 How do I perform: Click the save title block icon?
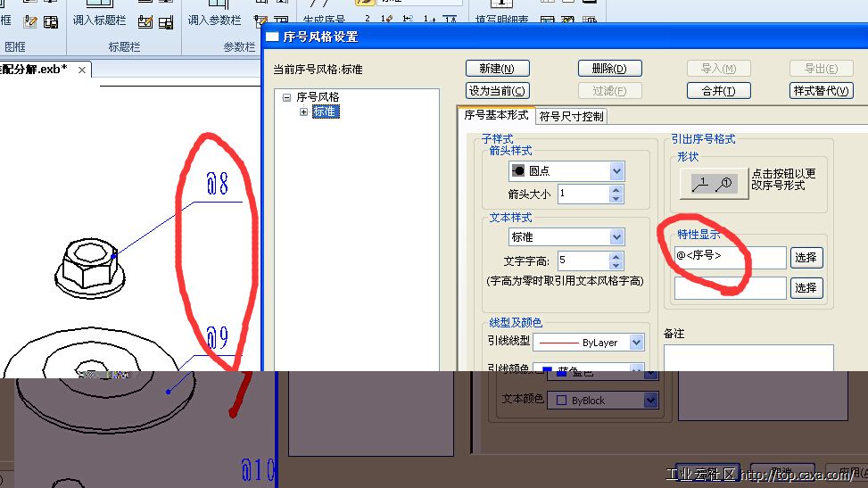click(166, 21)
